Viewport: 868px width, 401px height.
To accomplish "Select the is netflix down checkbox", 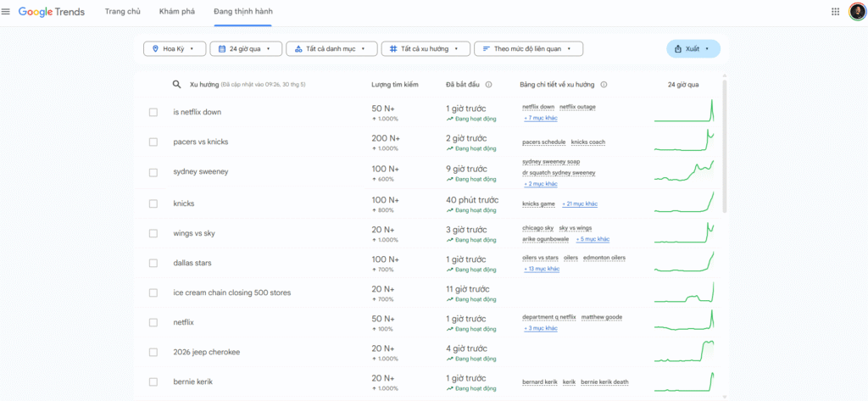I will [x=153, y=113].
